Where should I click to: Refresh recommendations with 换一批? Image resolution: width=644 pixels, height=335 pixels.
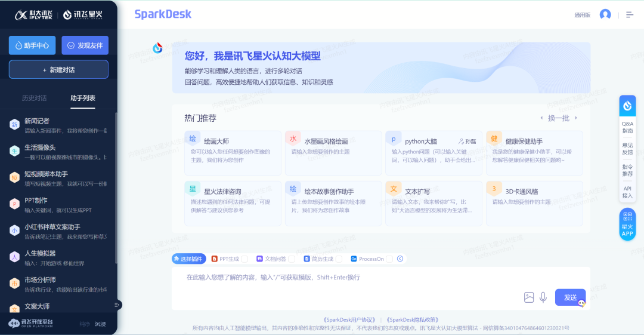click(559, 118)
